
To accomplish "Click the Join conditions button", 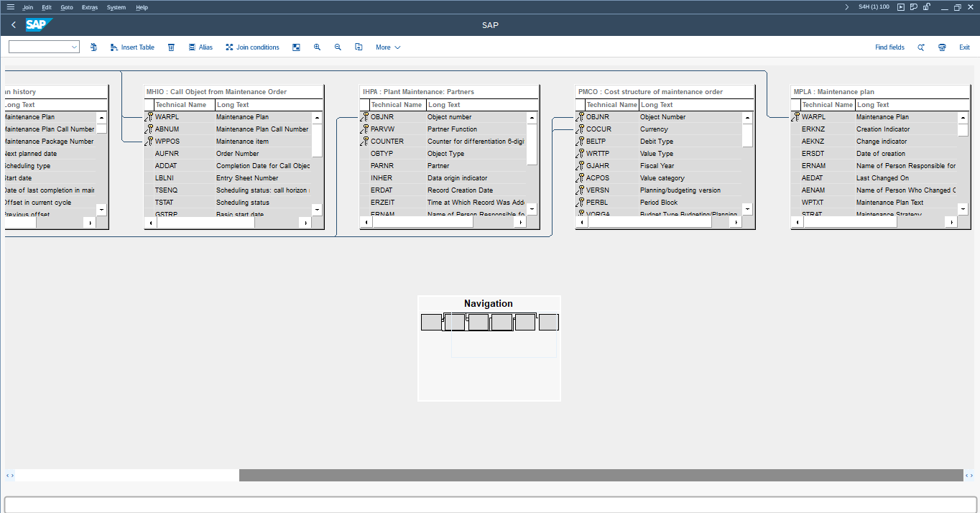I will click(252, 47).
